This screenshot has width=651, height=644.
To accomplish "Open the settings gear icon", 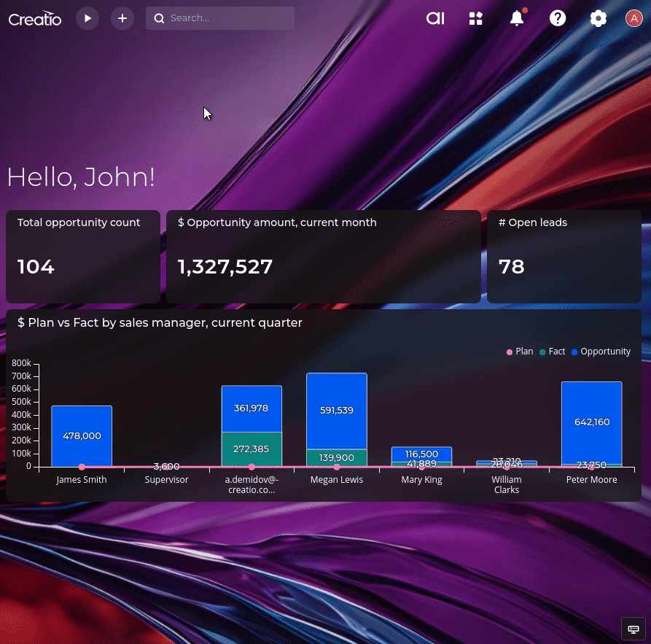I will point(599,18).
